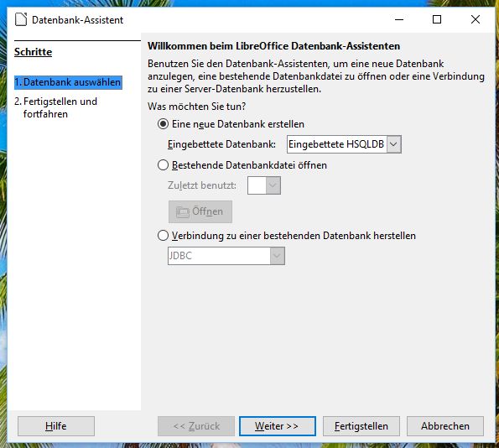Select step '1. Datenbank auswählen'

point(68,82)
